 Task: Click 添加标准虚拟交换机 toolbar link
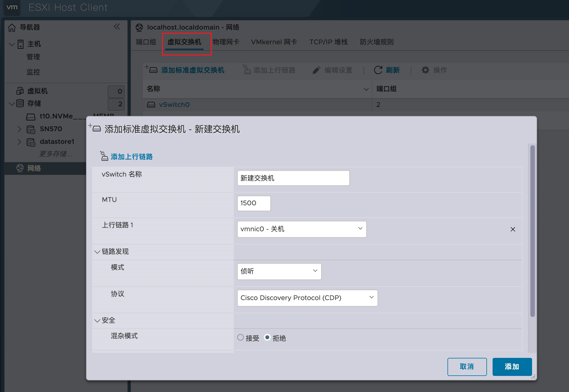193,70
